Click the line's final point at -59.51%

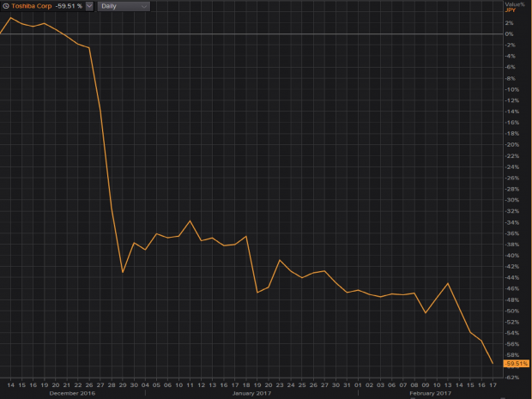coord(493,364)
